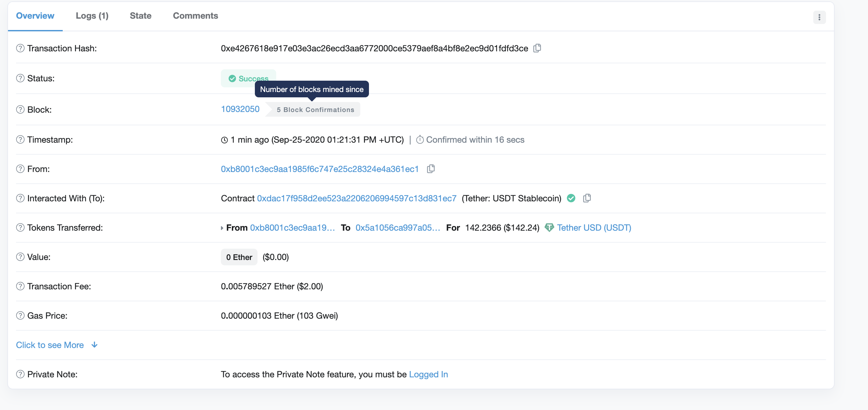Switch to the Logs (1) tab

click(x=92, y=16)
